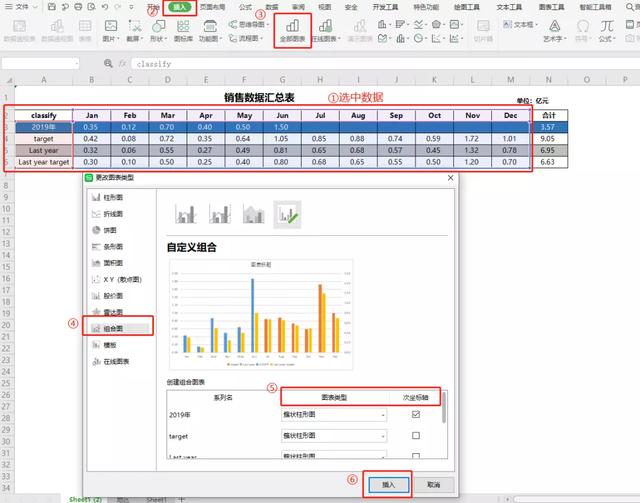Switch to the 公式 ribbon tab
The width and height of the screenshot is (640, 503).
tap(245, 7)
